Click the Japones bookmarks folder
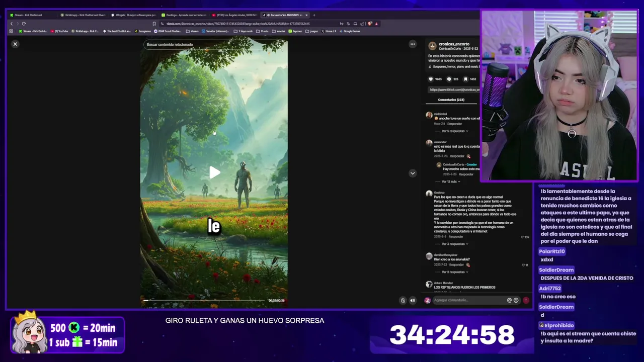644x362 pixels. [x=295, y=31]
